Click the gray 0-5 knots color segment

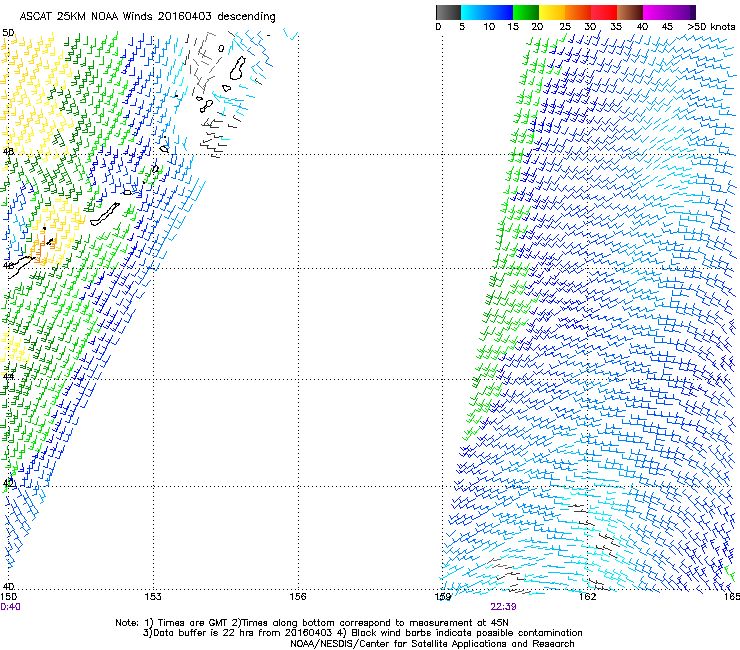[x=448, y=12]
